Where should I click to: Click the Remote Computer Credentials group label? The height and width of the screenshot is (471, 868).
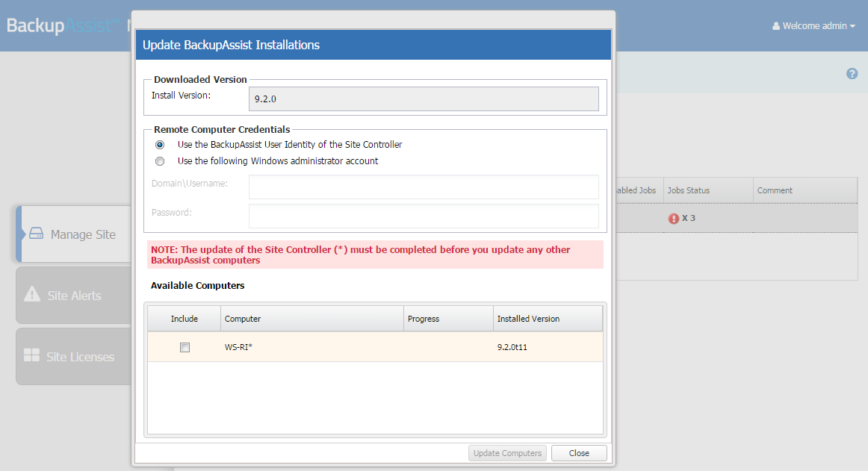pyautogui.click(x=222, y=130)
